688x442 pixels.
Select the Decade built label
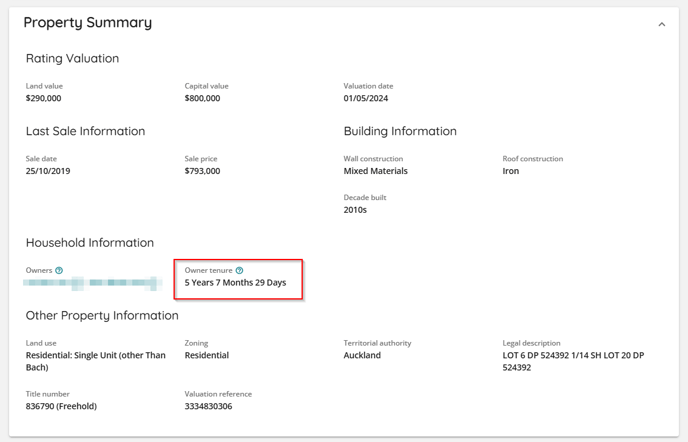tap(365, 198)
